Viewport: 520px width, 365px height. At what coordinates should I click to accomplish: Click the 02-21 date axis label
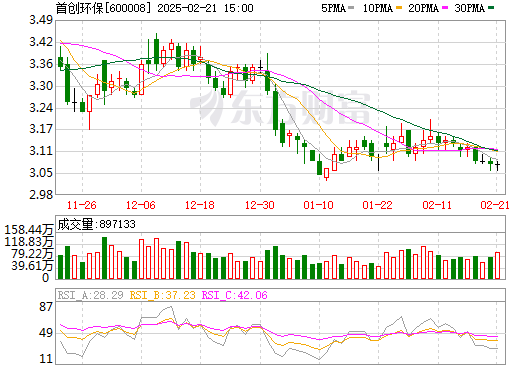495,205
